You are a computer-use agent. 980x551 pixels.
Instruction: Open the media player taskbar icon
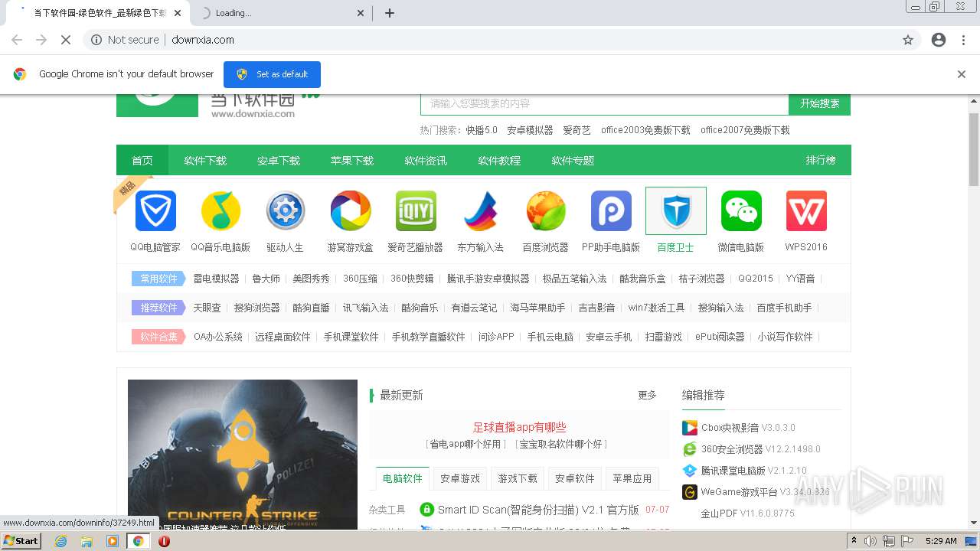(113, 541)
